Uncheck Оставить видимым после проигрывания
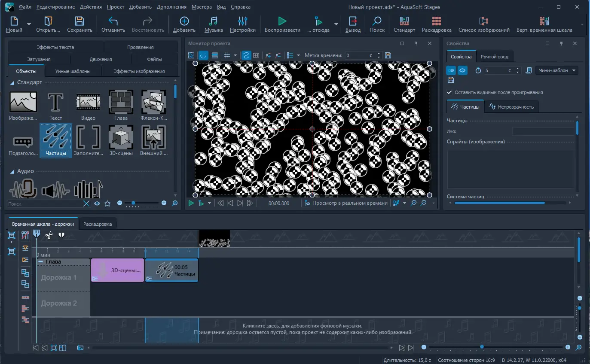Viewport: 590px width, 364px height. [x=450, y=92]
